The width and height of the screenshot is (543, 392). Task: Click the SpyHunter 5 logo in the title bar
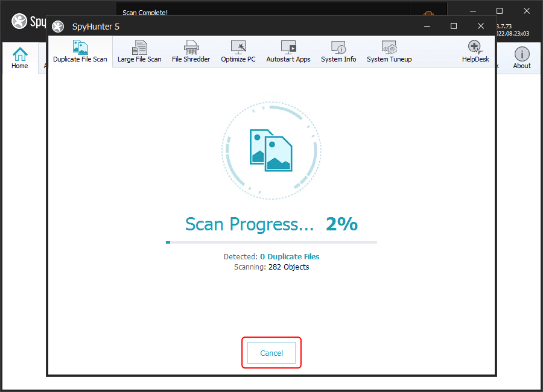pos(58,27)
